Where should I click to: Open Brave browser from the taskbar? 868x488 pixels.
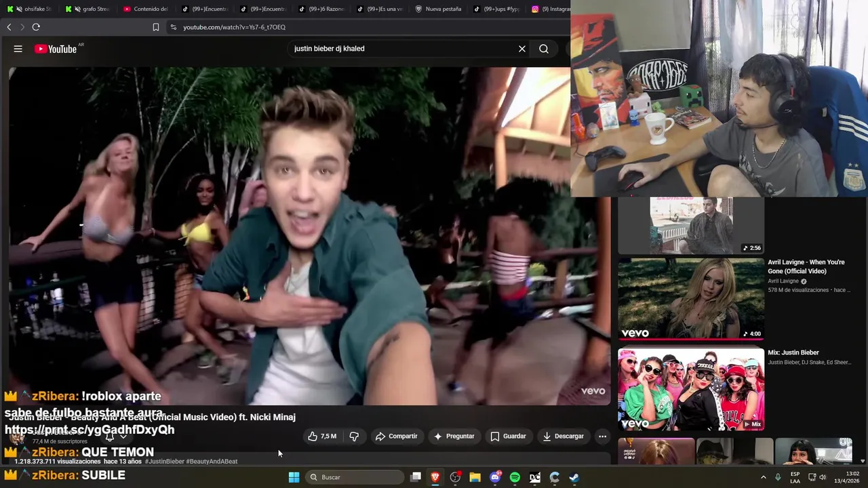pos(435,477)
